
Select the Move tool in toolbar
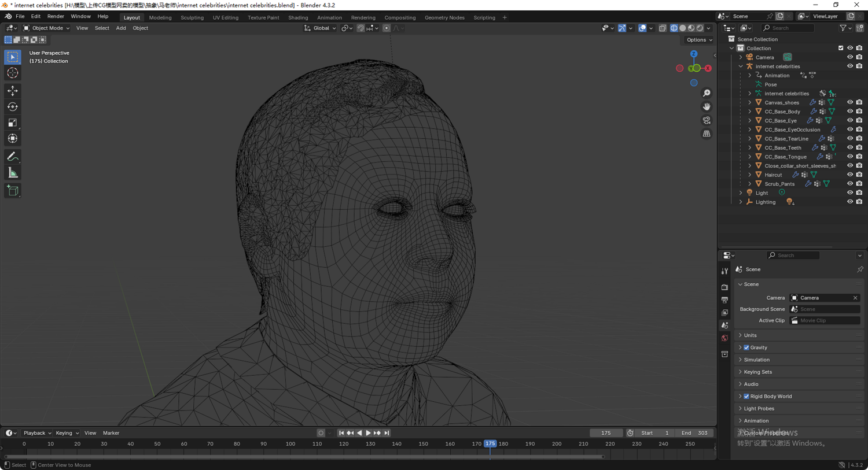pos(12,91)
